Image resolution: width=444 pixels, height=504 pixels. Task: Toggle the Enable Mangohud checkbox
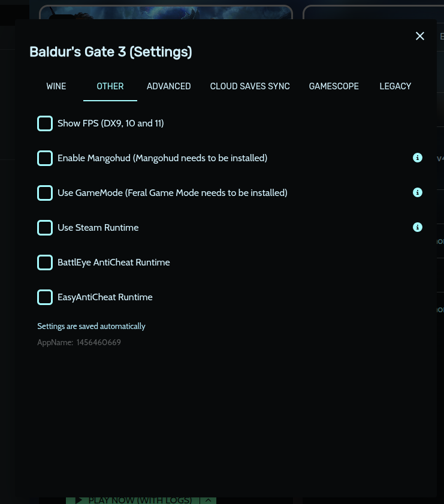pyautogui.click(x=45, y=158)
